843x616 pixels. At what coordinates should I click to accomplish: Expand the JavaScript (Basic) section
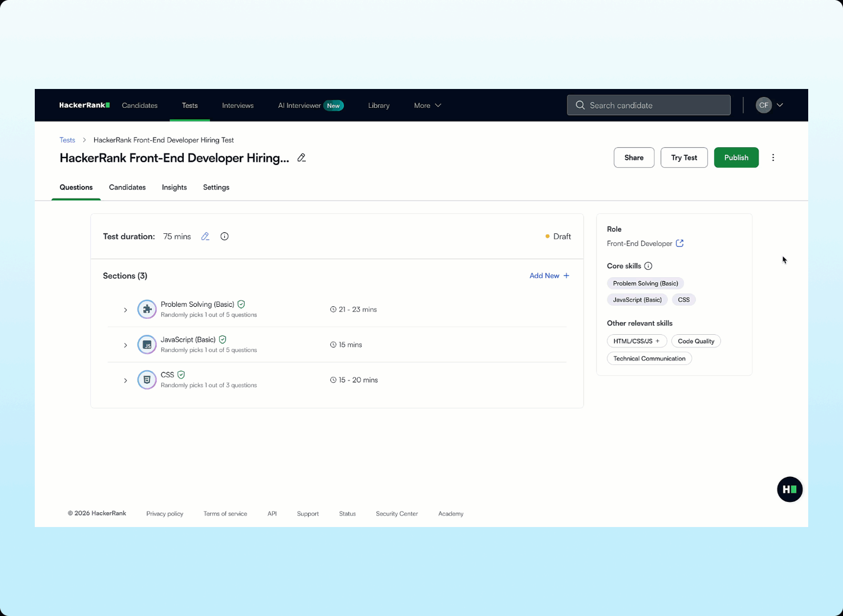pyautogui.click(x=125, y=345)
